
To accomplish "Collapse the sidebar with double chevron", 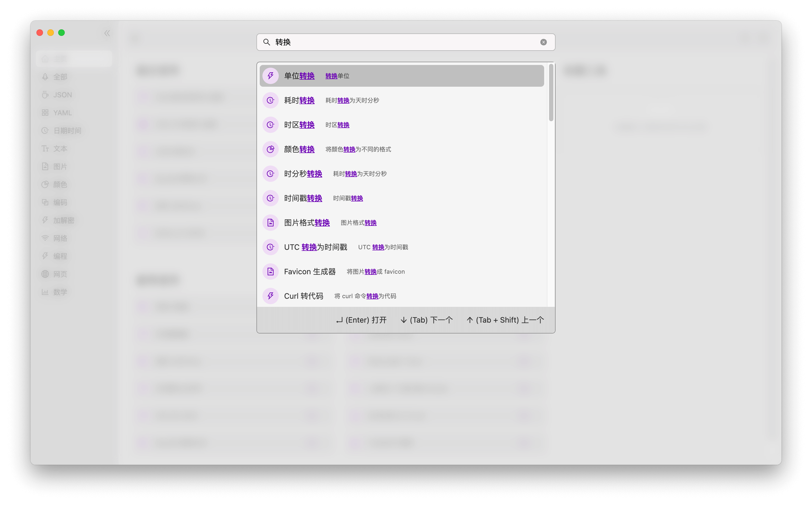I will click(x=107, y=33).
